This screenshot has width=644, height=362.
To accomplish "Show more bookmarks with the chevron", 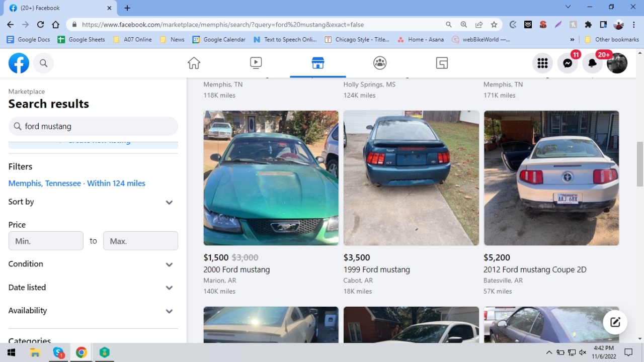I will coord(572,39).
